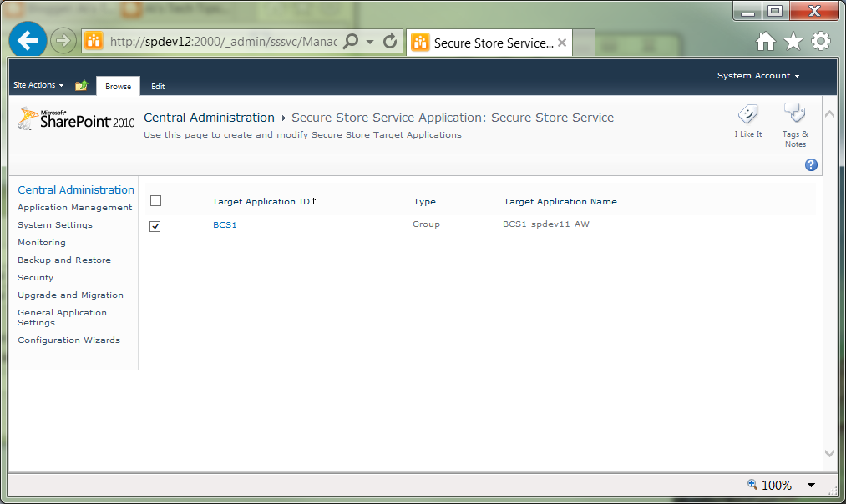Click the Navigate Up folder icon

click(x=82, y=85)
